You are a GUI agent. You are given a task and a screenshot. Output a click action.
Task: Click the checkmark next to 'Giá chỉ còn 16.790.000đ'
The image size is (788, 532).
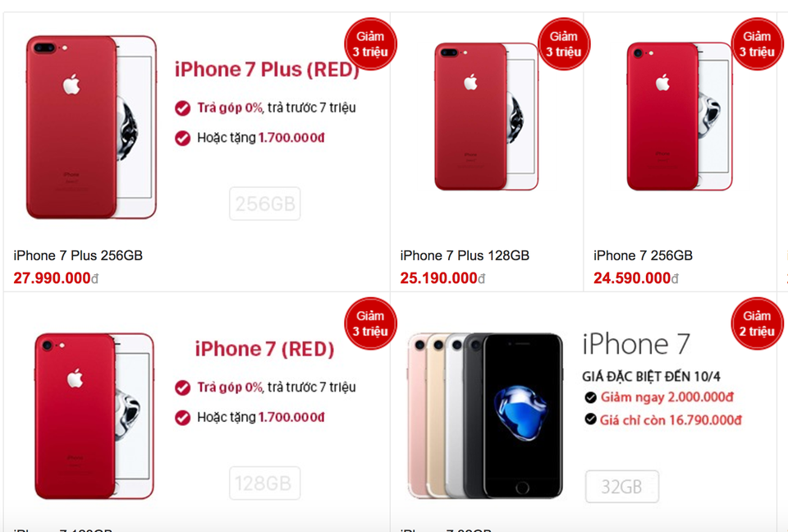(x=590, y=420)
